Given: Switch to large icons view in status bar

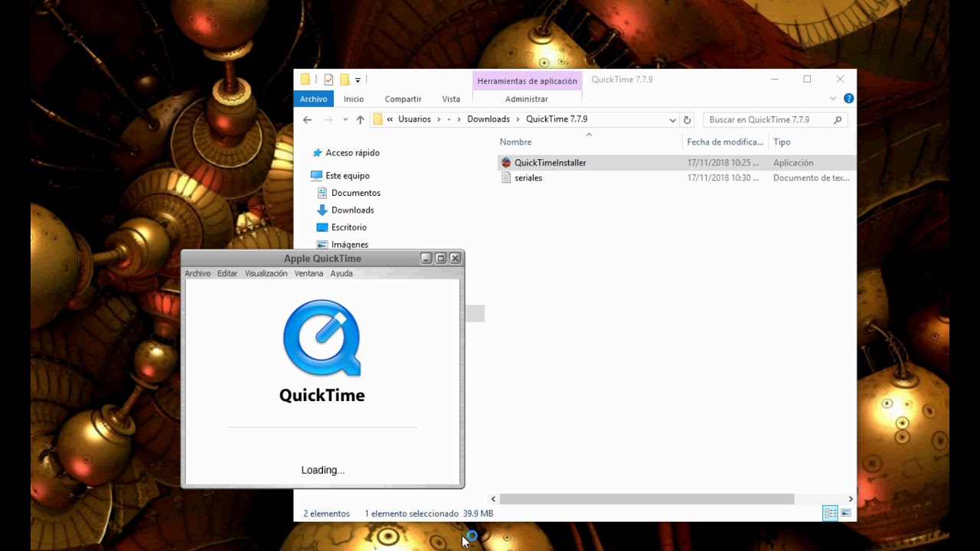Looking at the screenshot, I should point(846,514).
